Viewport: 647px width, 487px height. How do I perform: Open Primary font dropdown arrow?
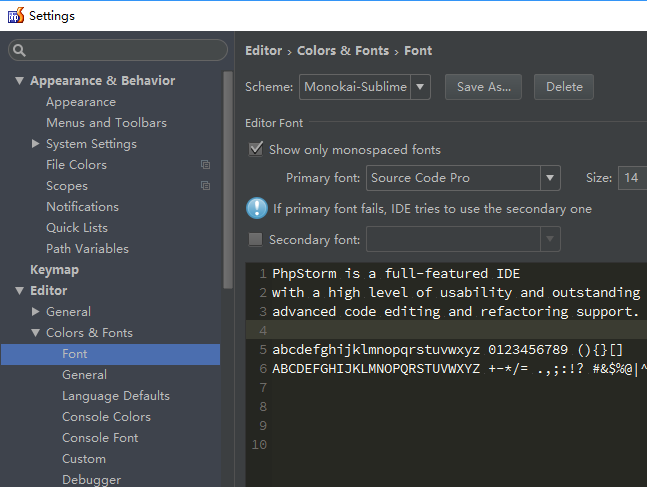pos(550,178)
